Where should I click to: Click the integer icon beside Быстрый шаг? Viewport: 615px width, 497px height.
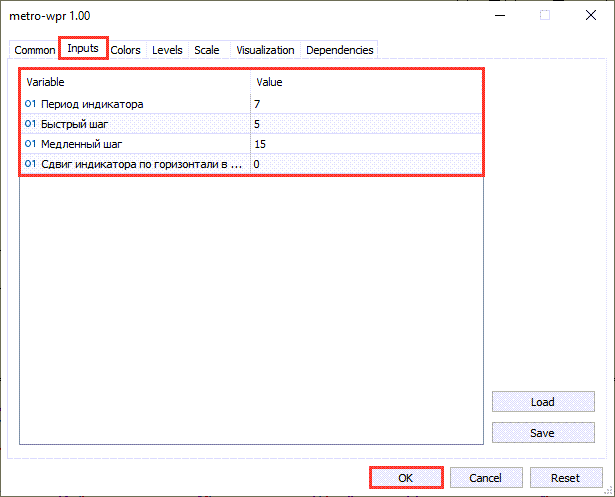coord(30,124)
